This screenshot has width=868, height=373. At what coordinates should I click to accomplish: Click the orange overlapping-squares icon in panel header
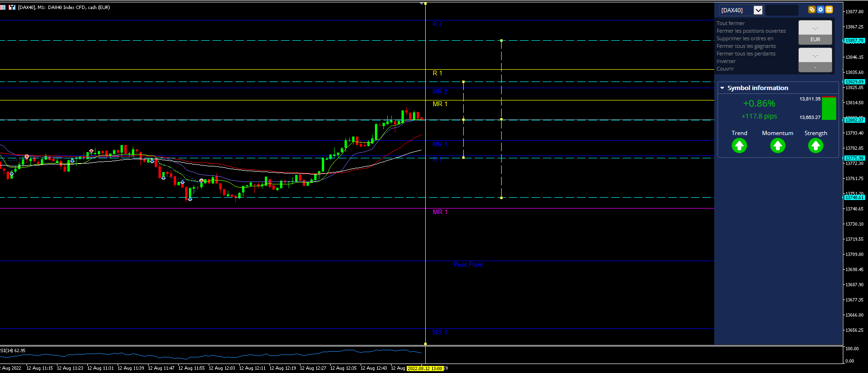click(812, 9)
